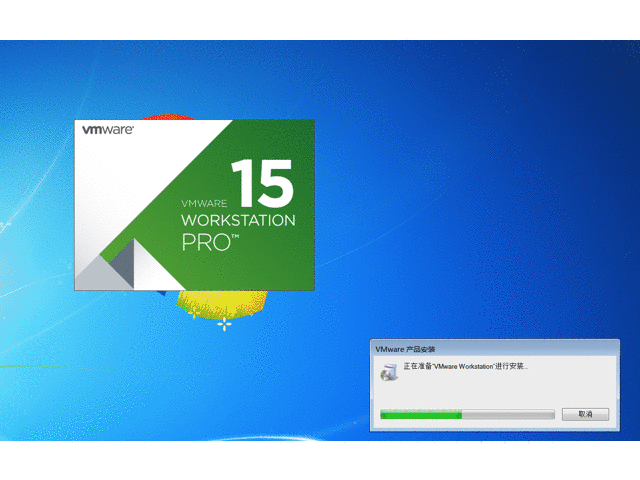
Task: Click the 正在准备 VMware Workstation status text
Action: 465,367
